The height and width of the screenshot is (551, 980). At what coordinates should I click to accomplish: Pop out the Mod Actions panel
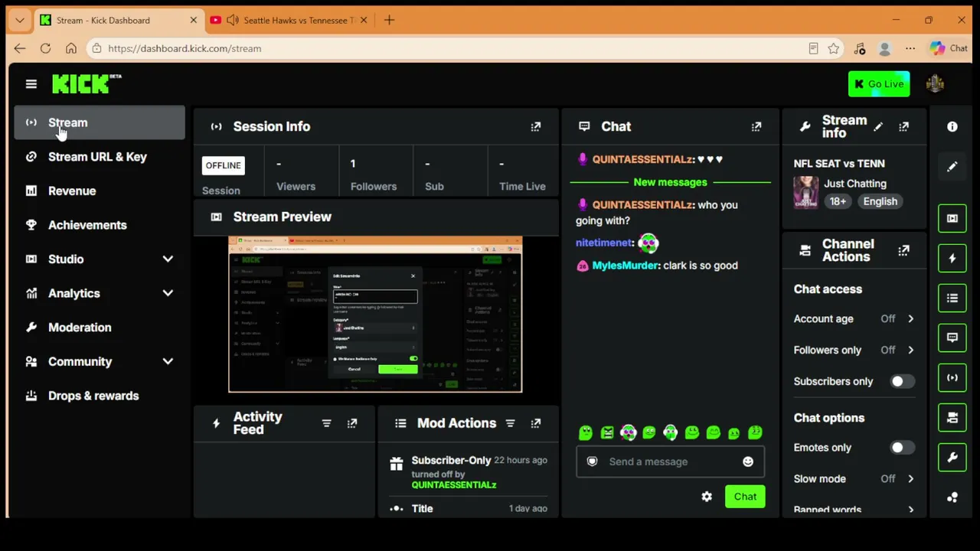pos(536,423)
